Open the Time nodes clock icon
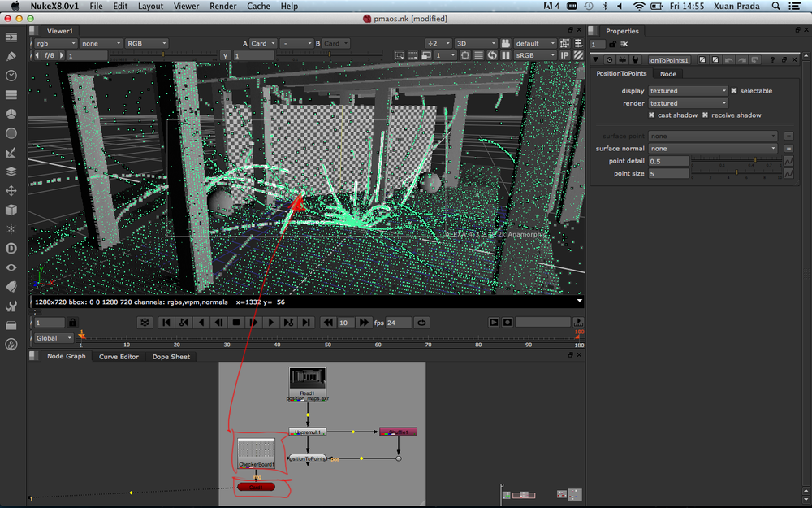The image size is (812, 508). coord(11,76)
